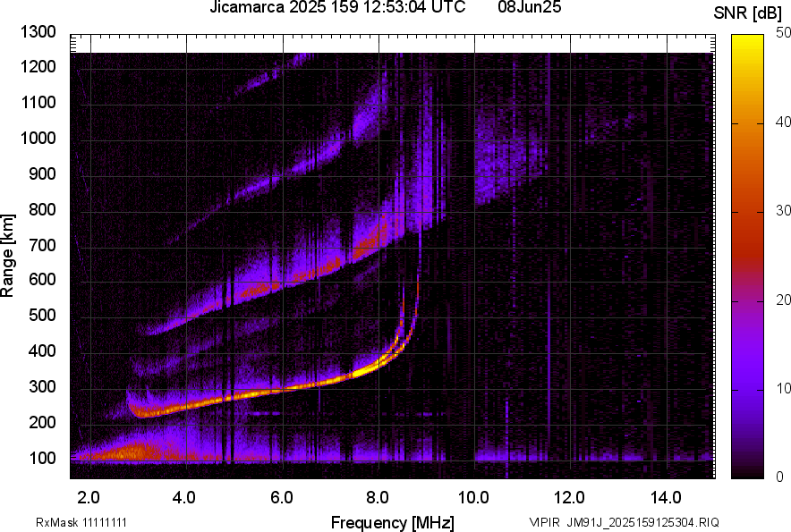The image size is (791, 532).
Task: Click the 'Frequency [MHz]' x-axis label
Action: tap(393, 522)
